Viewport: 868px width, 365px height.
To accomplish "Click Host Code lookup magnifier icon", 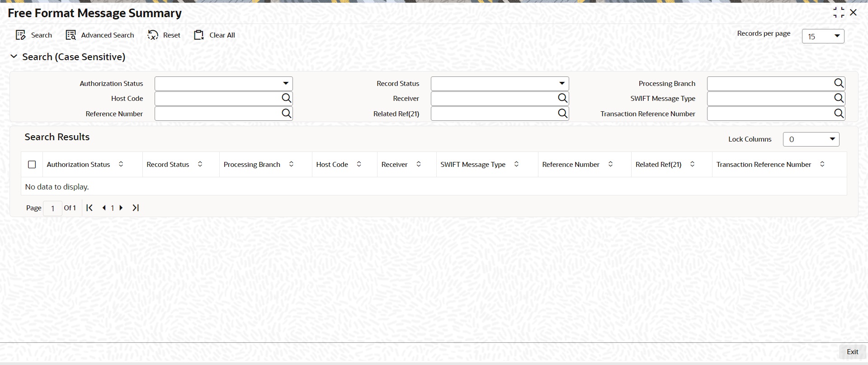I will pyautogui.click(x=286, y=98).
